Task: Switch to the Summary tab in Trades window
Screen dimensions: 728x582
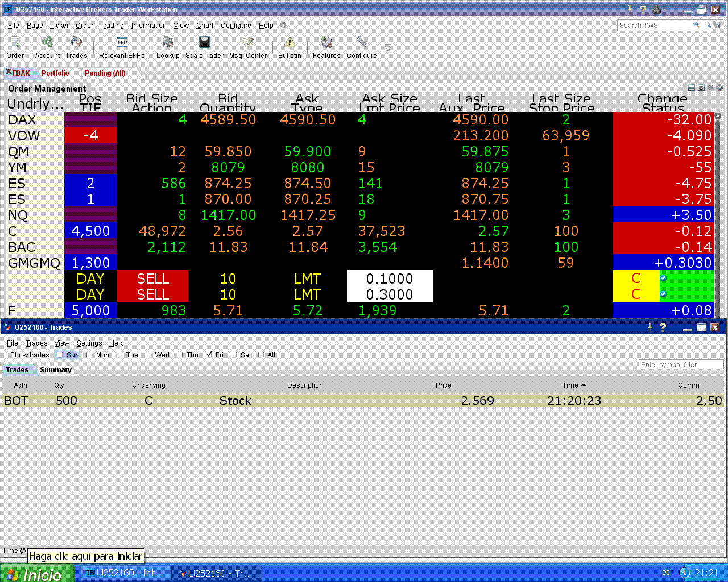Action: pos(56,370)
